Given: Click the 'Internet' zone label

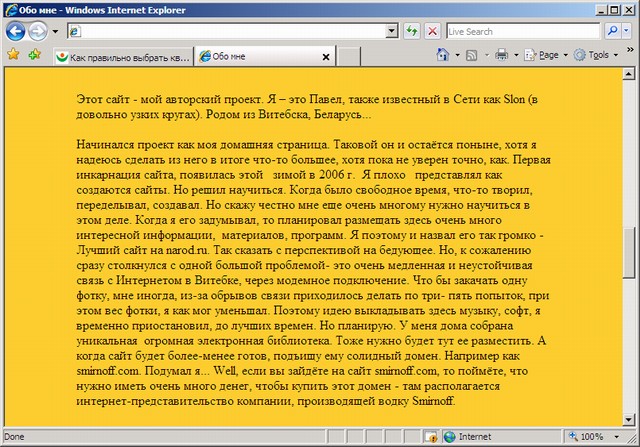Looking at the screenshot, I should [475, 437].
